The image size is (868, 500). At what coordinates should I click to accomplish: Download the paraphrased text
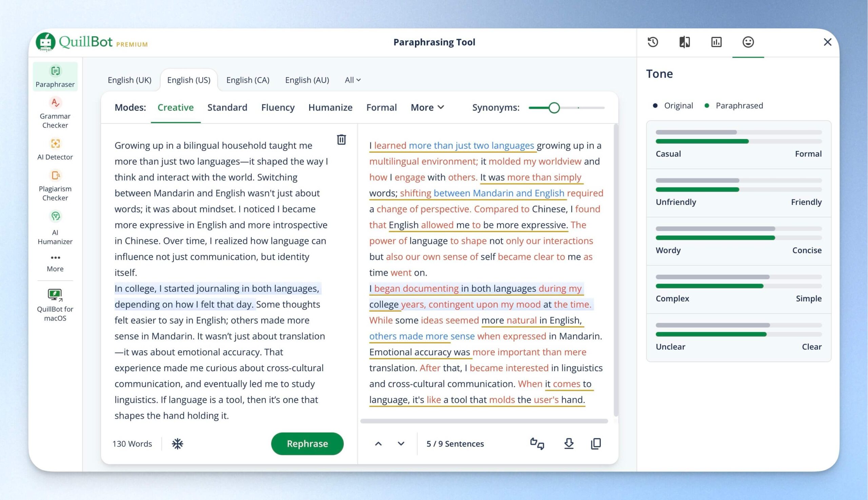click(x=569, y=444)
